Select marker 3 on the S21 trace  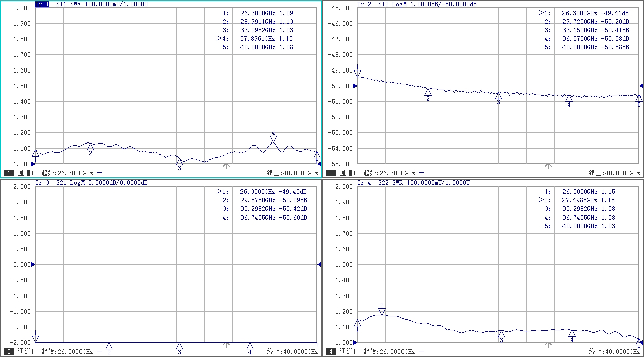[179, 346]
